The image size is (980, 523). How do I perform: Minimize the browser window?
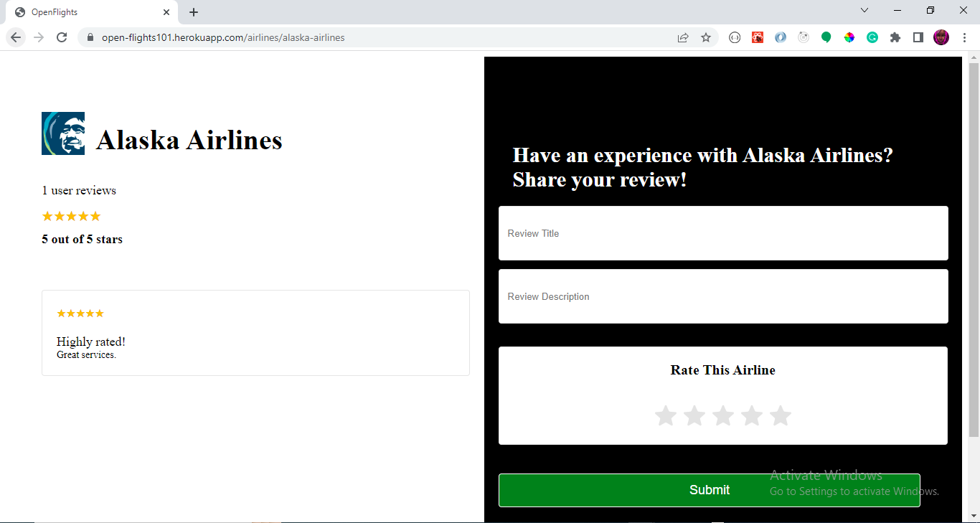point(897,10)
